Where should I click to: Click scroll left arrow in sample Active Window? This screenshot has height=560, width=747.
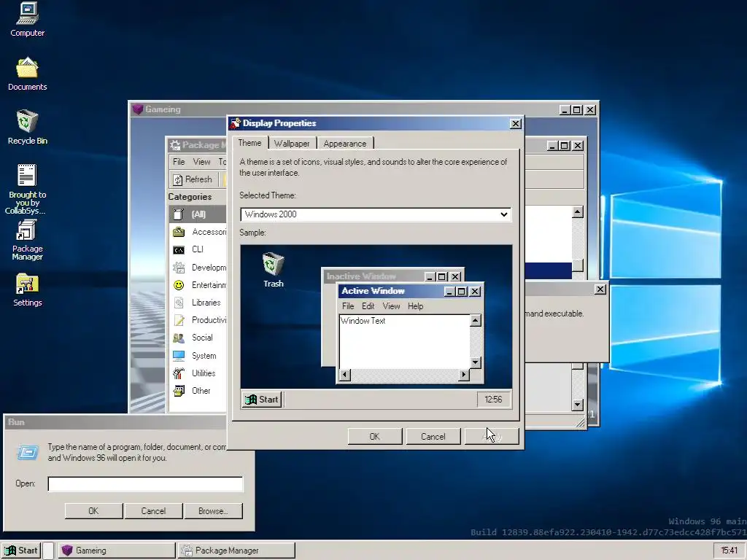click(345, 375)
